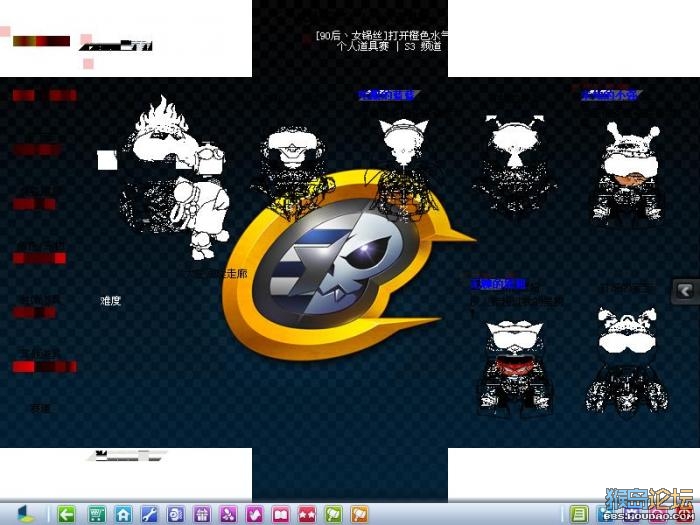Open the orange chat bubbles icon
The width and height of the screenshot is (700, 525).
[360, 514]
